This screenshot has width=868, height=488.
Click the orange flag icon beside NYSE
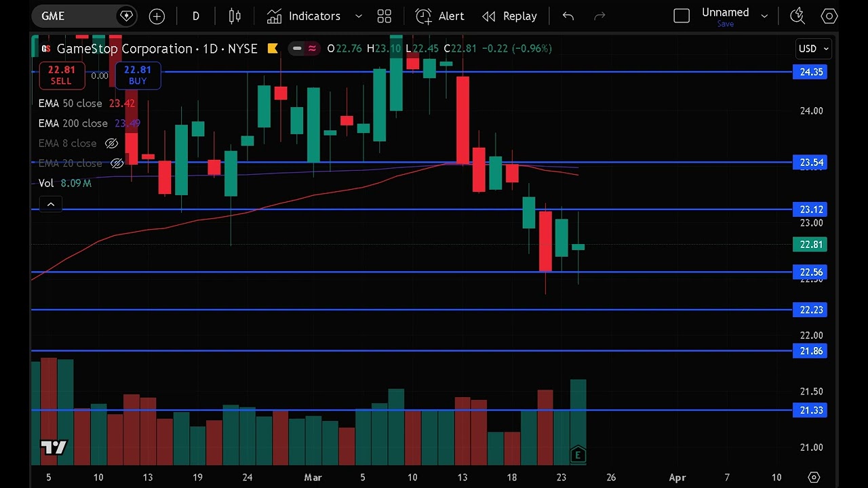tap(273, 48)
